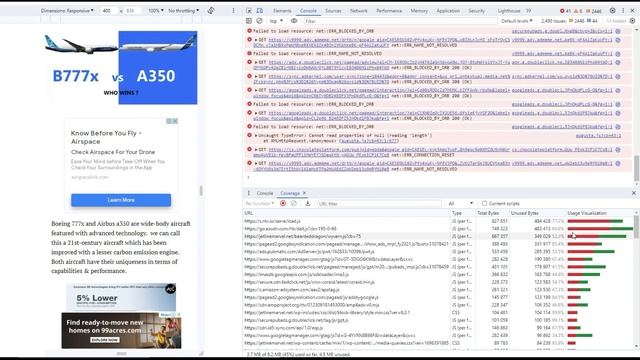Sort coverage by Unused Bytes column

click(x=538, y=213)
